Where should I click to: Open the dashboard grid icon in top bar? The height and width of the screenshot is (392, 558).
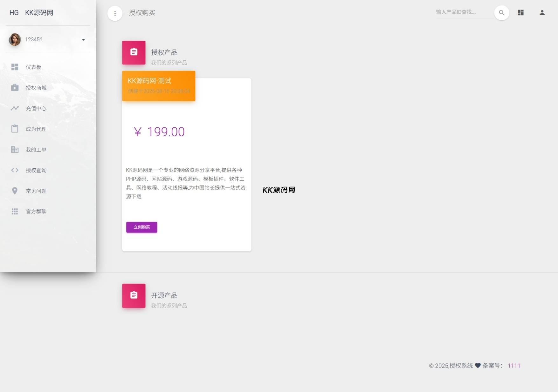coord(520,13)
